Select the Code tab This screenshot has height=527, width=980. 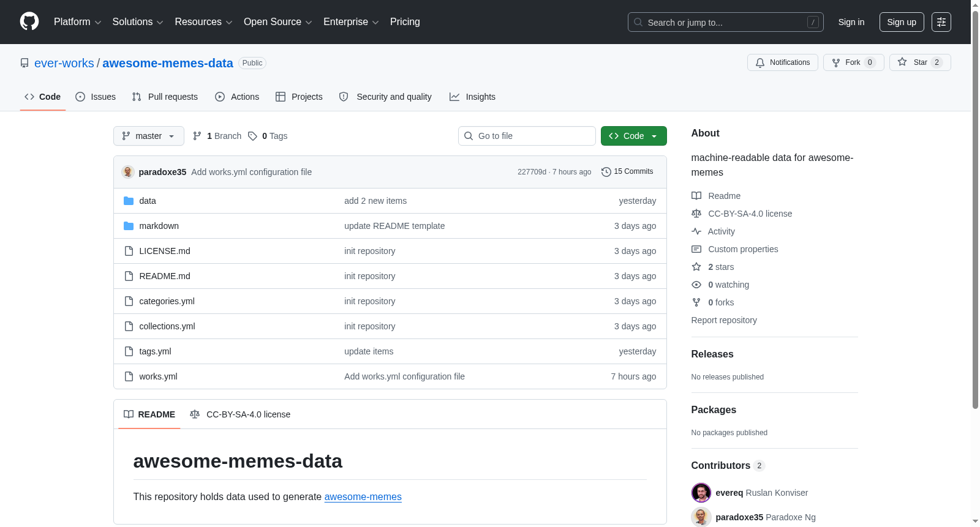pyautogui.click(x=43, y=97)
